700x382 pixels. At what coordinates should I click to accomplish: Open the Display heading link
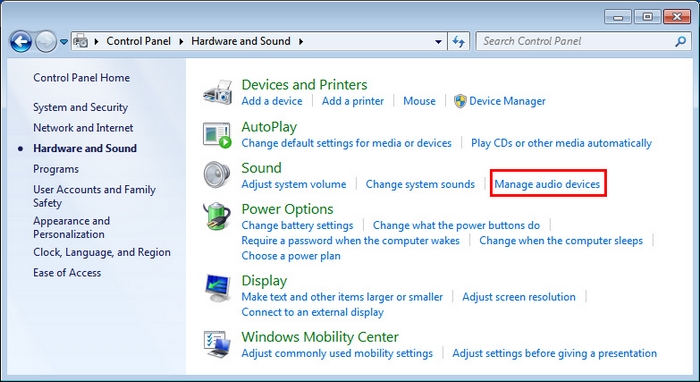264,281
